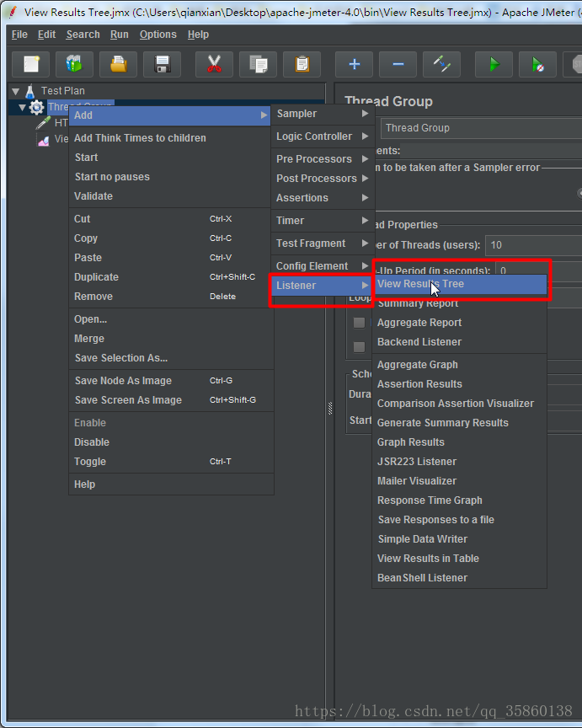Viewport: 582px width, 728px height.
Task: Choose Add Think Times to children
Action: coord(171,138)
